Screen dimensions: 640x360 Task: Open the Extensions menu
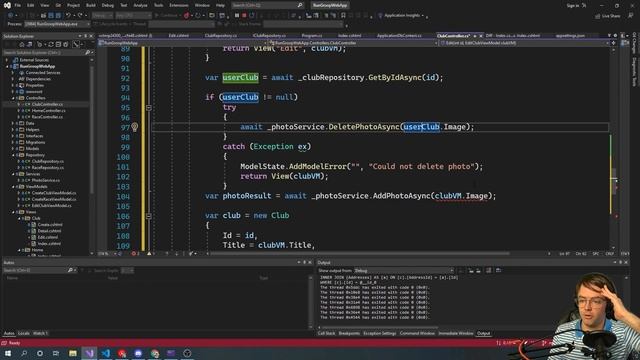pyautogui.click(x=179, y=5)
